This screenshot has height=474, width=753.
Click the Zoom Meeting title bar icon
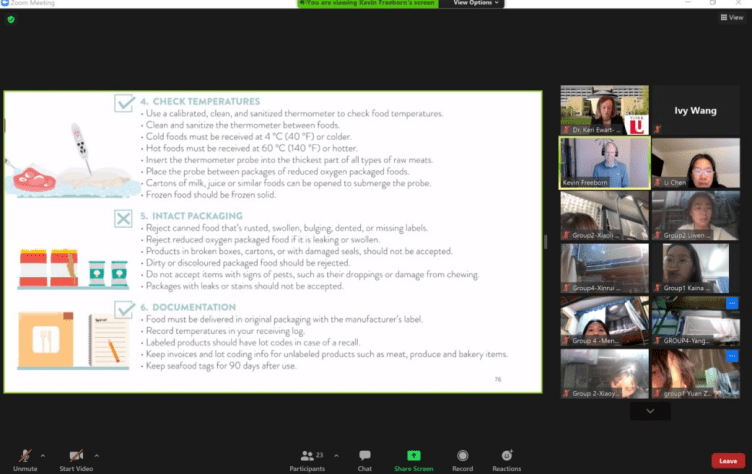(4, 4)
